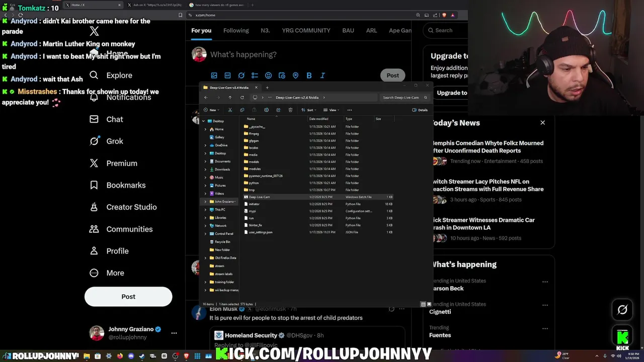
Task: Select the user_settings.json file
Action: pyautogui.click(x=318, y=232)
